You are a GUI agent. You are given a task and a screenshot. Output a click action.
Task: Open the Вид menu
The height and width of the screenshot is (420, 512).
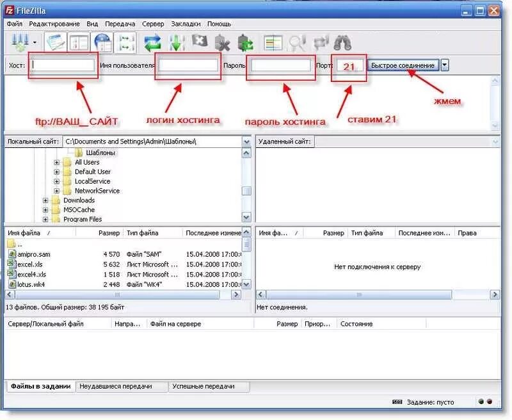pyautogui.click(x=92, y=24)
